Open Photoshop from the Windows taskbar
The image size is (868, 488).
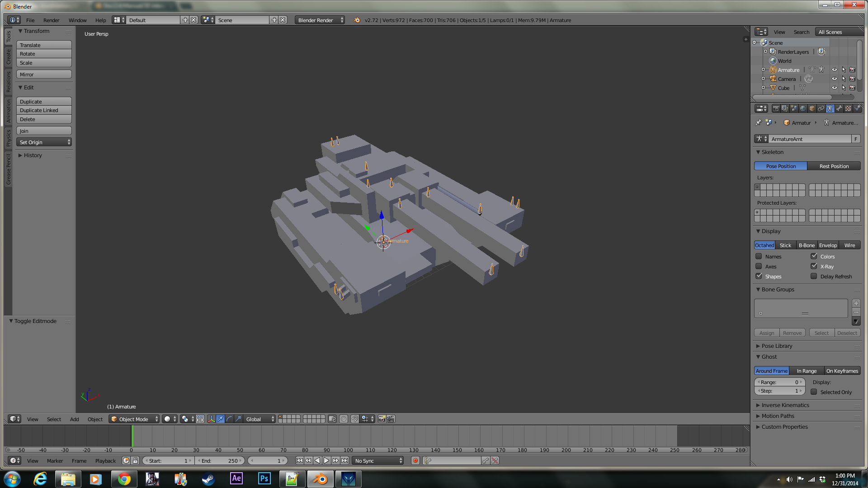pyautogui.click(x=264, y=479)
